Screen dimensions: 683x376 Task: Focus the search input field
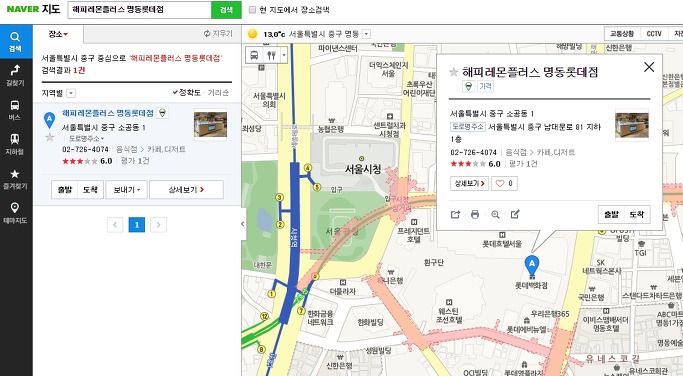pos(139,10)
